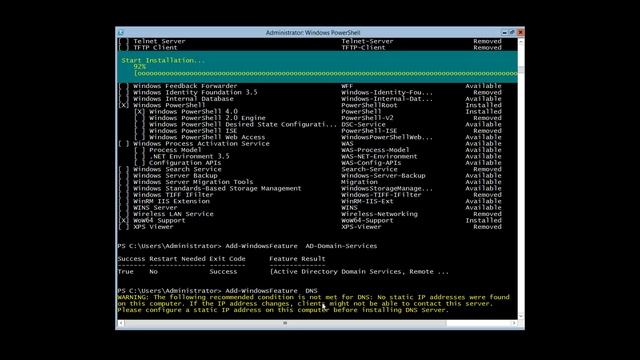The height and width of the screenshot is (360, 640).
Task: Click the 'Start Installation...' progress text
Action: click(x=163, y=60)
